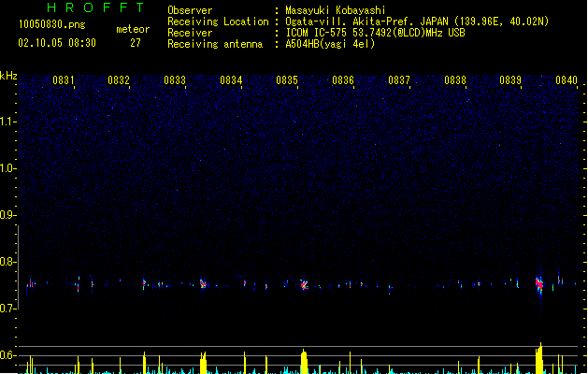Click the 0834 time marker
Viewport: 588px width, 374px height.
[231, 80]
